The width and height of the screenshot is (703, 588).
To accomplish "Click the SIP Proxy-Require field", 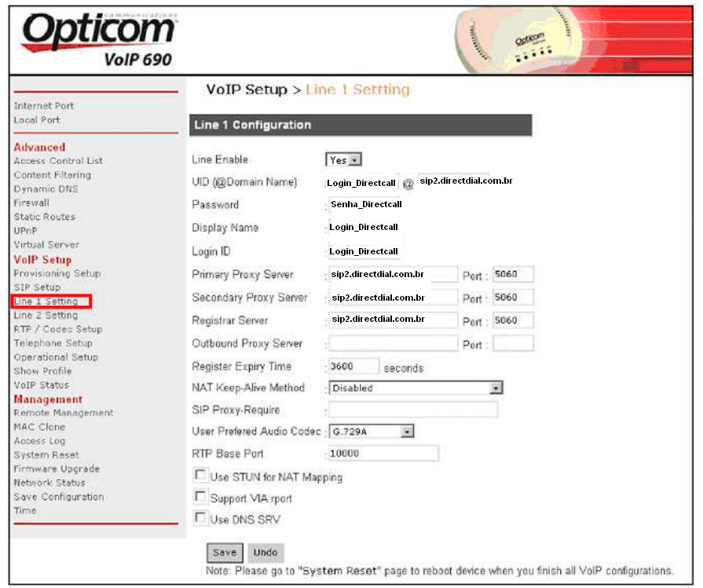I will [413, 410].
